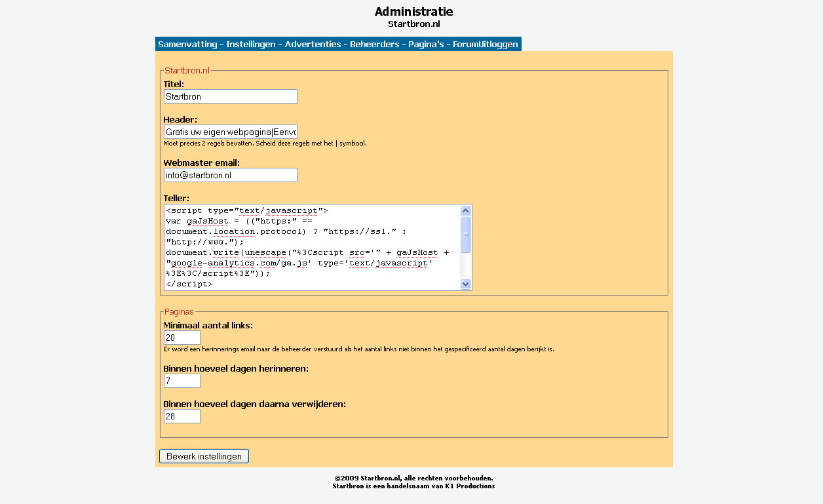Click the Teller scrollbar up arrow
This screenshot has height=504, width=823.
466,210
